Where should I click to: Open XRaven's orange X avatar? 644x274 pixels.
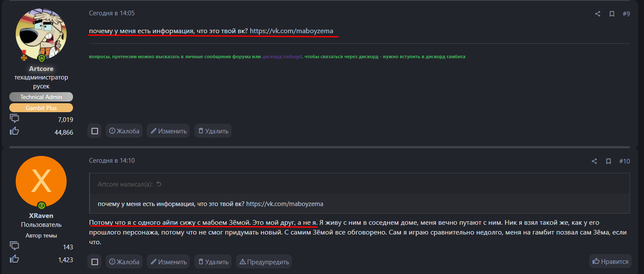[x=41, y=181]
